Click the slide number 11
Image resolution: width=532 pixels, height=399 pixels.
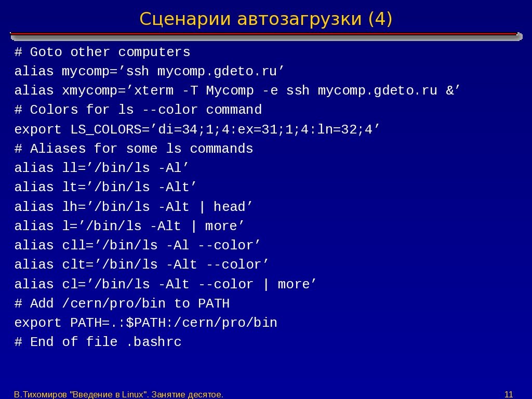(509, 395)
